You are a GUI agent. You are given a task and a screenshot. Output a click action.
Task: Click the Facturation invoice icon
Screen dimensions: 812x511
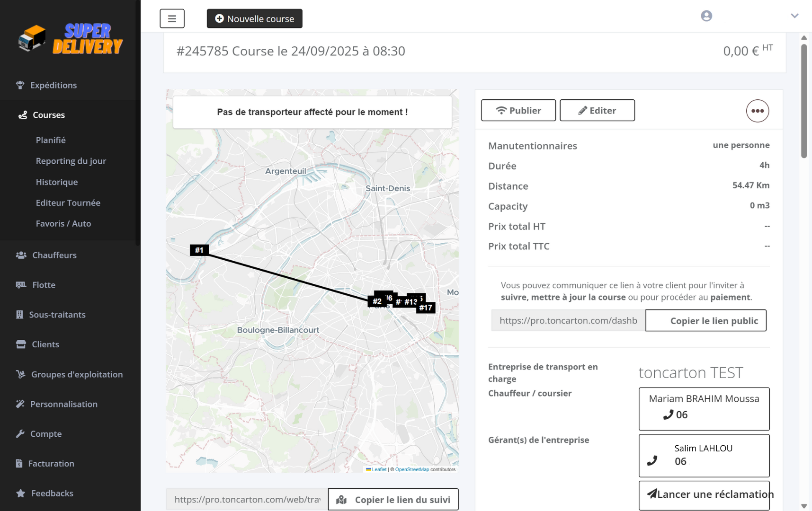pos(19,463)
